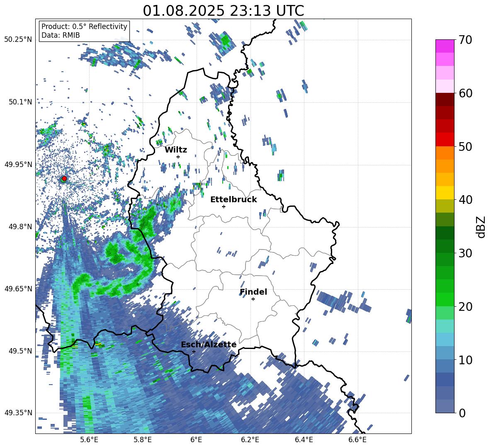Click the 6.4°E longitude label

[304, 440]
